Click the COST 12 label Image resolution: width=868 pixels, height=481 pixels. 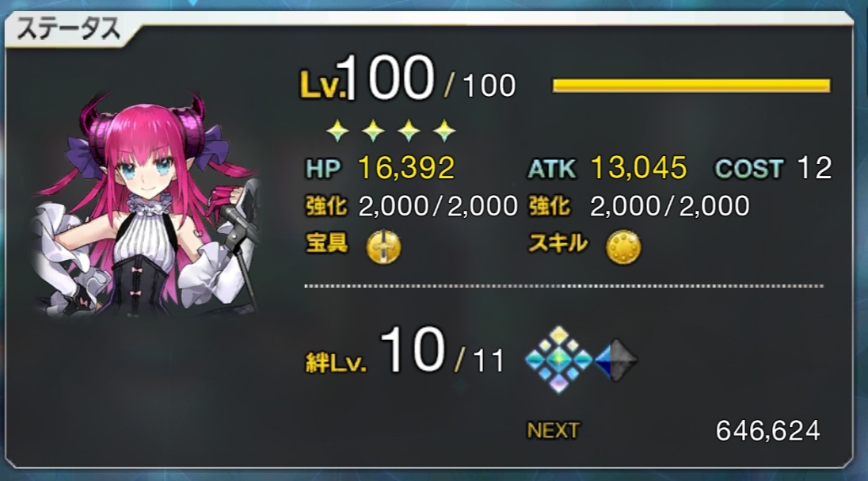(773, 168)
